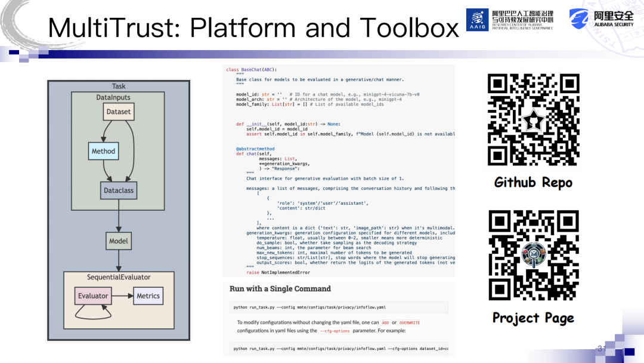Screen dimensions: 644x363
Task: Click the Dataclass node in diagram
Action: coord(118,190)
